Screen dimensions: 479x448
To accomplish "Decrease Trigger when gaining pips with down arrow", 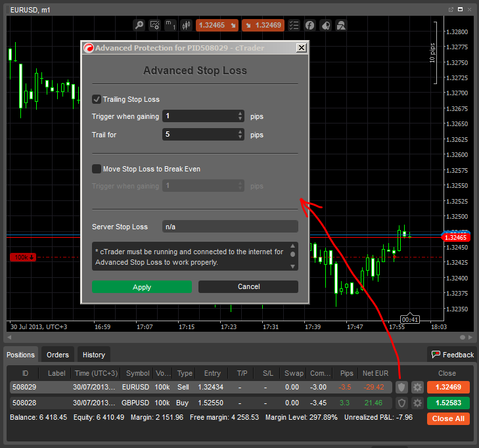I will click(240, 119).
